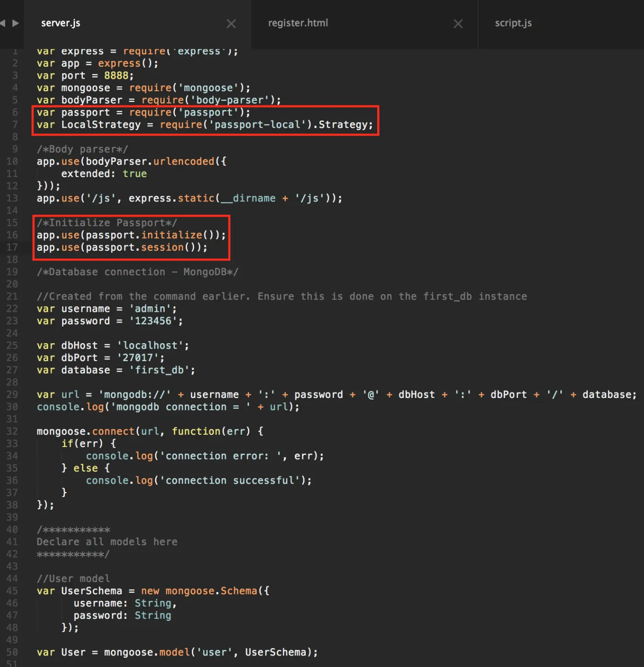Switch to the server.js tab
Screen dimensions: 644x667
(61, 23)
